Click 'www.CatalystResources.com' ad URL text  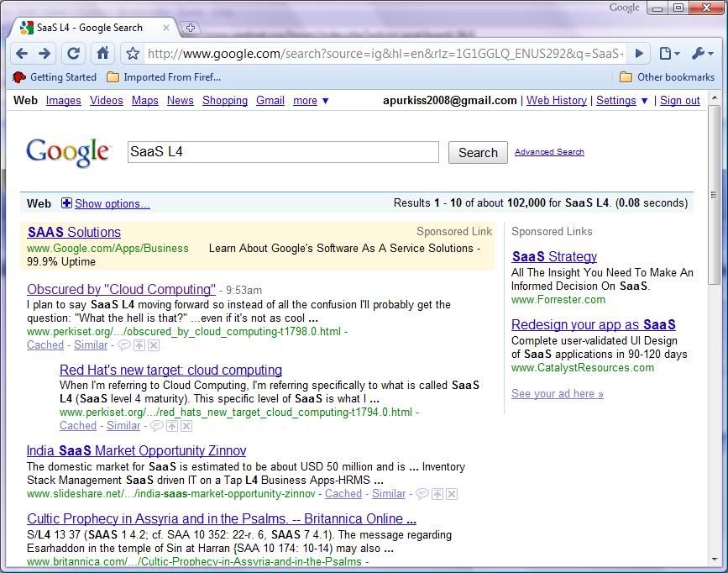(582, 368)
